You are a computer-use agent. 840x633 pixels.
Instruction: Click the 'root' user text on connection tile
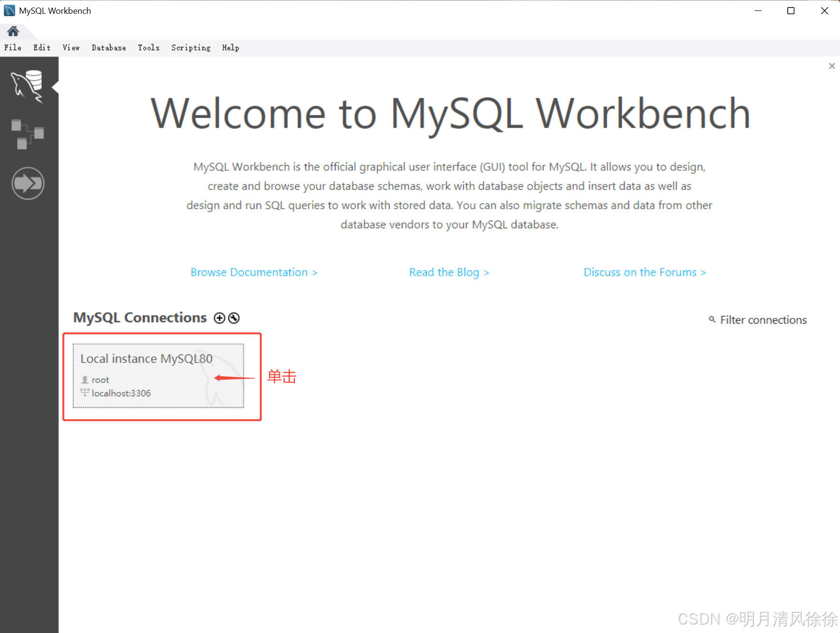pyautogui.click(x=100, y=380)
